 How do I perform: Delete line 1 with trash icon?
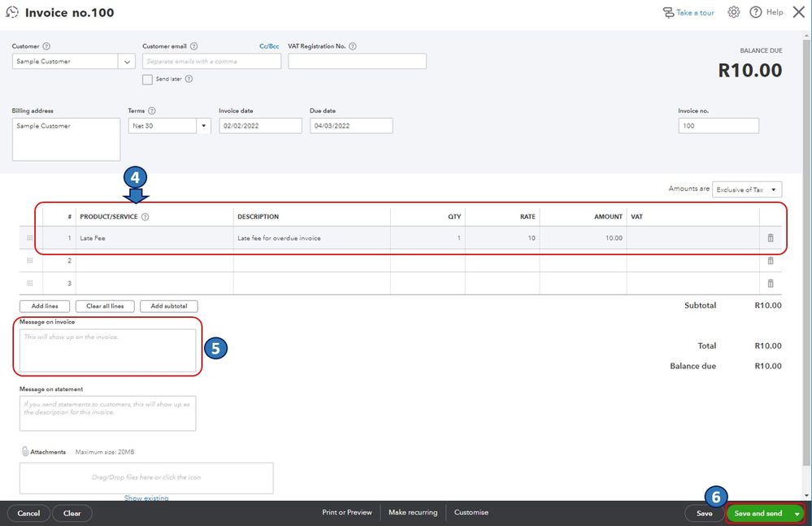pyautogui.click(x=771, y=238)
